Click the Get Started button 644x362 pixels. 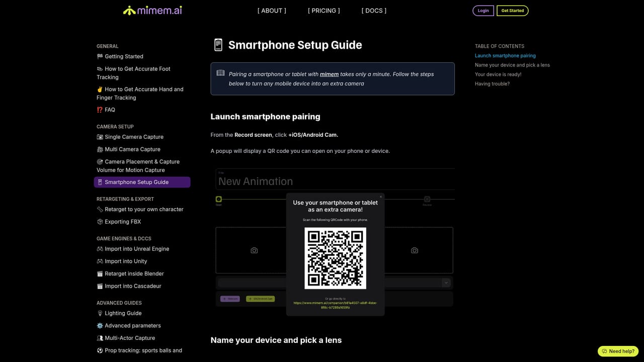(x=512, y=11)
